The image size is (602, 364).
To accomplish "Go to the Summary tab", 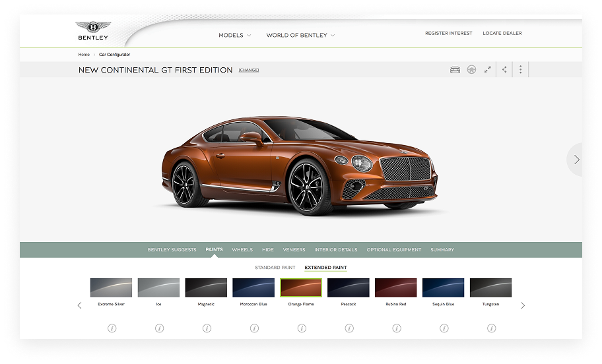I will [x=442, y=250].
